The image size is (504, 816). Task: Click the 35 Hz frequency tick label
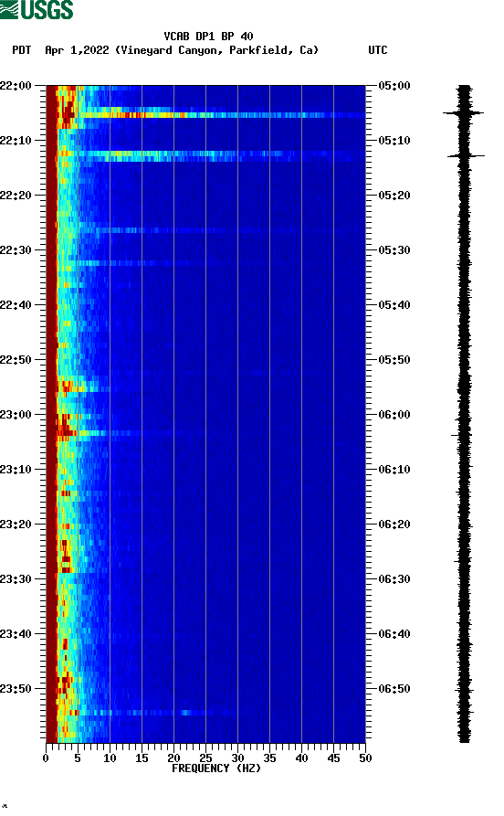pos(269,758)
